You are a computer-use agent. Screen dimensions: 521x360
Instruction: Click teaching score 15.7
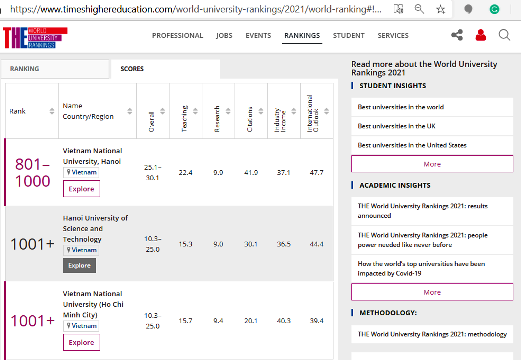(185, 320)
